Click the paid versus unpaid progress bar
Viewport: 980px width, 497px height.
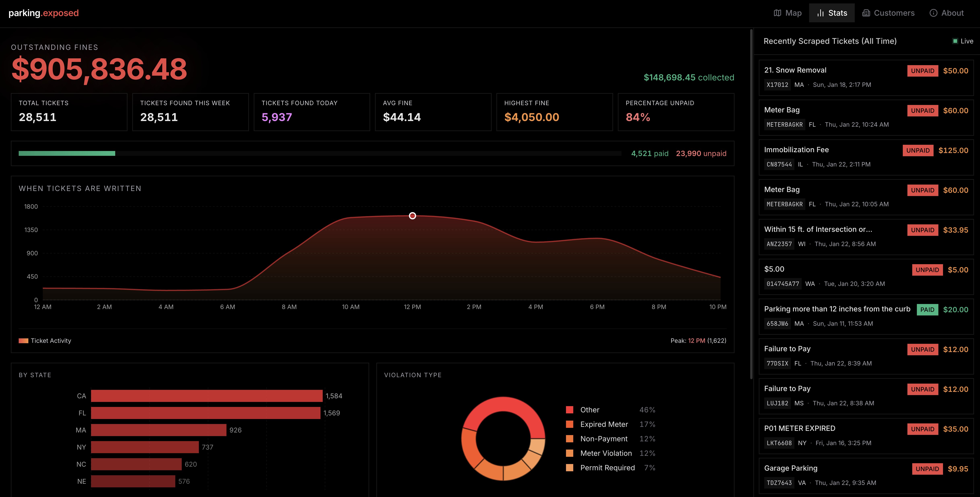[319, 153]
